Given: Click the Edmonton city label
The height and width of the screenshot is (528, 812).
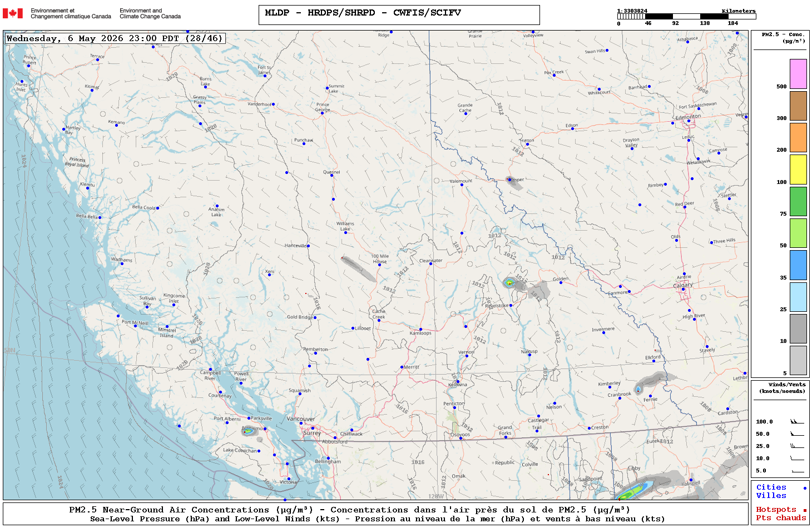Looking at the screenshot, I should [x=688, y=117].
